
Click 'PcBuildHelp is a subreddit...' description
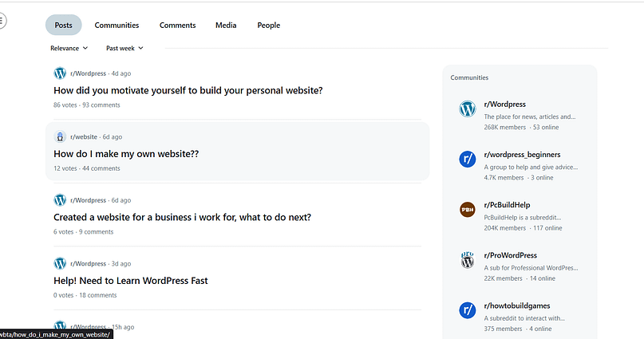[x=523, y=218]
